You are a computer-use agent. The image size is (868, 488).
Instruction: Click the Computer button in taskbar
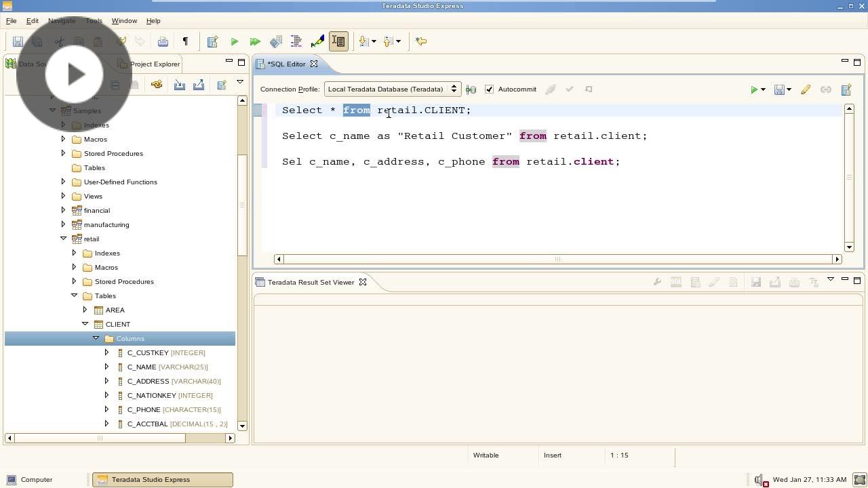[x=29, y=479]
